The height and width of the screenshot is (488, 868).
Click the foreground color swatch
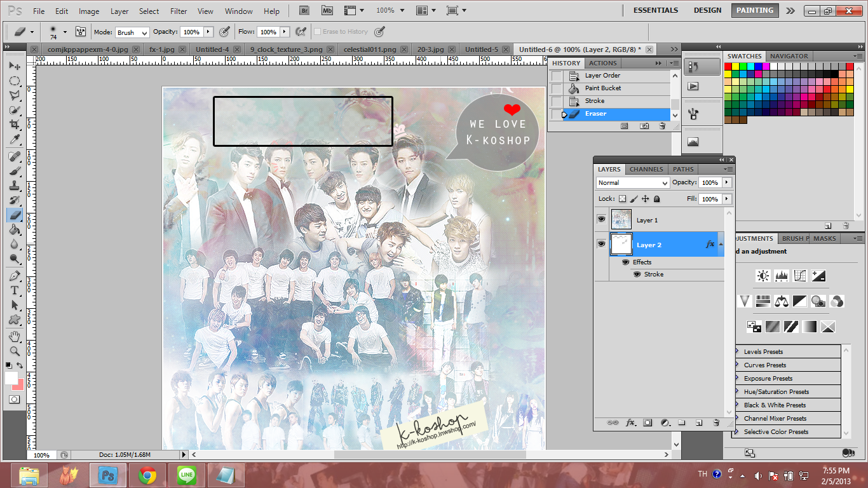(11, 378)
